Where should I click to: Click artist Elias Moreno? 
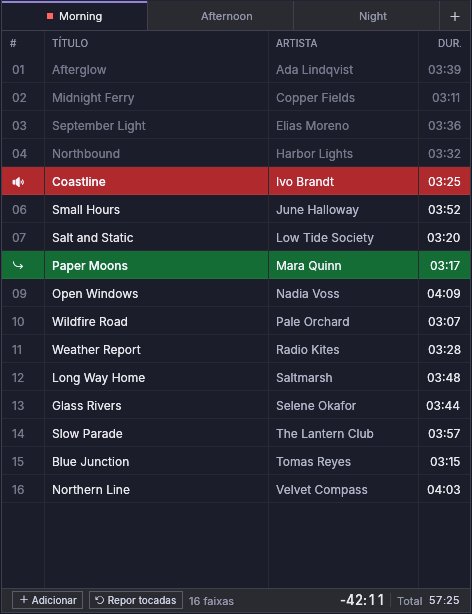(312, 126)
